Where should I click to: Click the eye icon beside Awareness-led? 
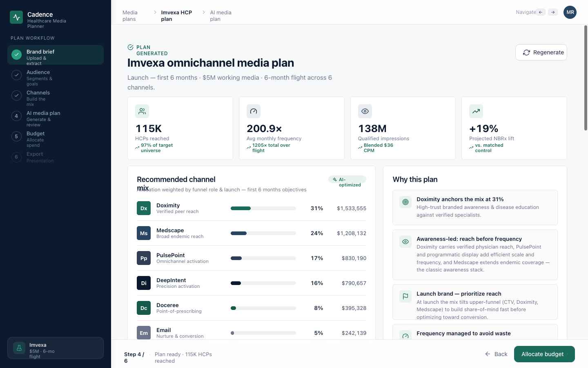(405, 242)
